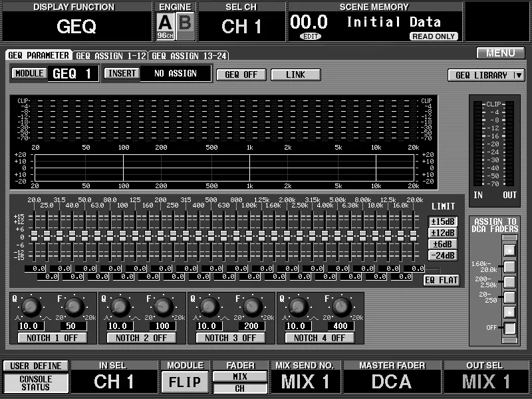The height and width of the screenshot is (399, 532).
Task: Toggle the GEQ OFF button
Action: (241, 74)
